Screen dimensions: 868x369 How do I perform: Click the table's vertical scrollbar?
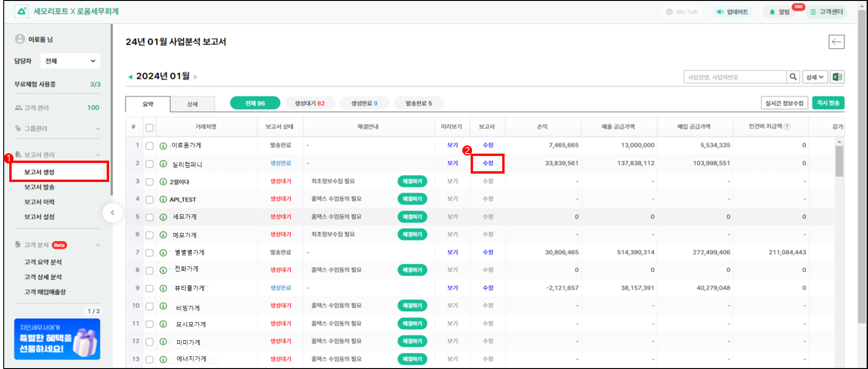(x=839, y=161)
